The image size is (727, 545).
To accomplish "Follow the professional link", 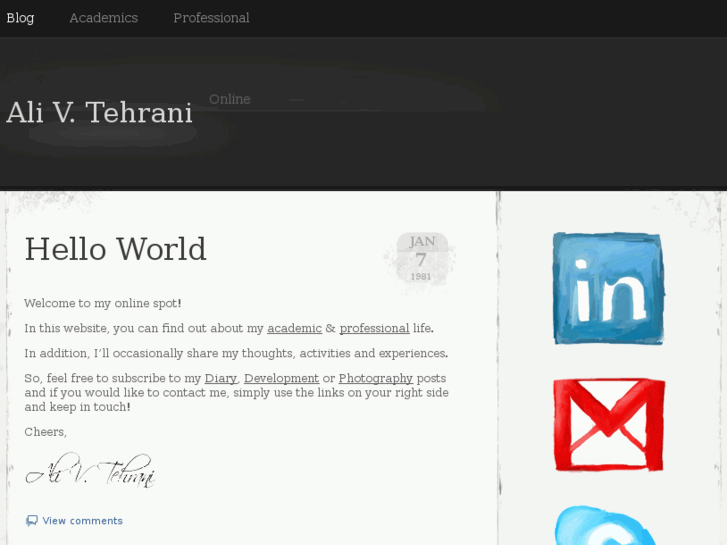I will tap(374, 328).
